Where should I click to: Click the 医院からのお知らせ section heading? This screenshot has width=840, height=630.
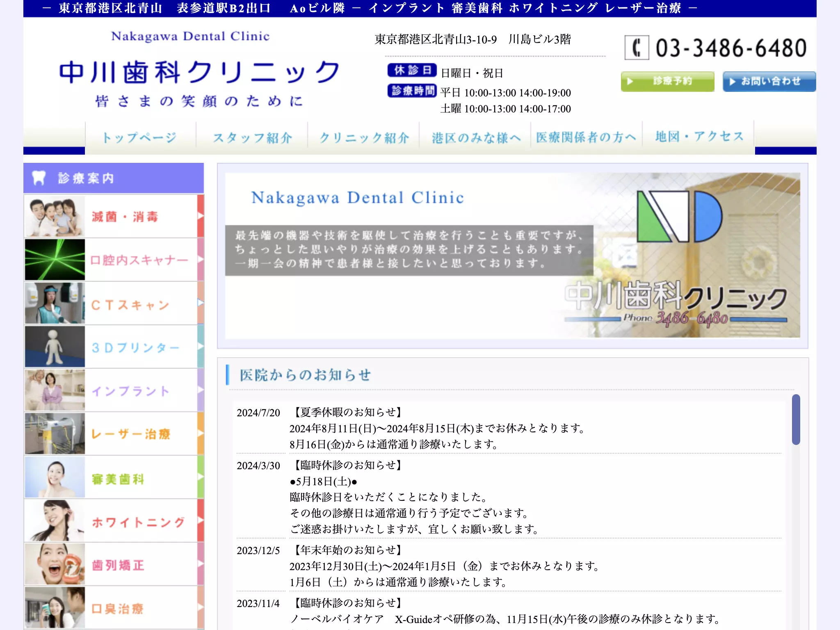[306, 375]
